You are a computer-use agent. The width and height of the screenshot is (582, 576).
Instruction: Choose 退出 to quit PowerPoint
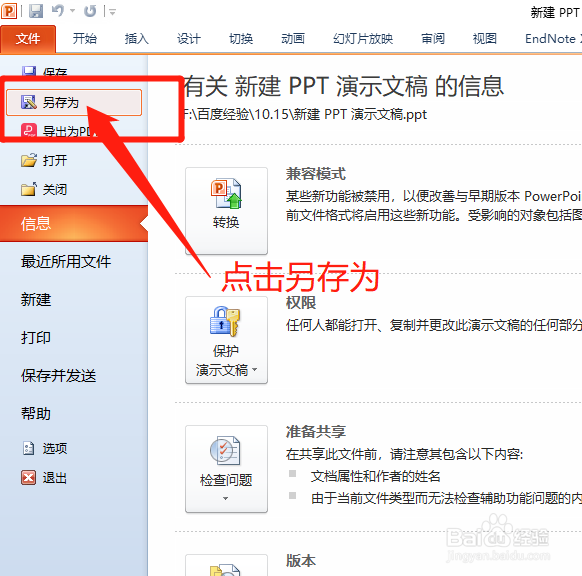tap(55, 478)
